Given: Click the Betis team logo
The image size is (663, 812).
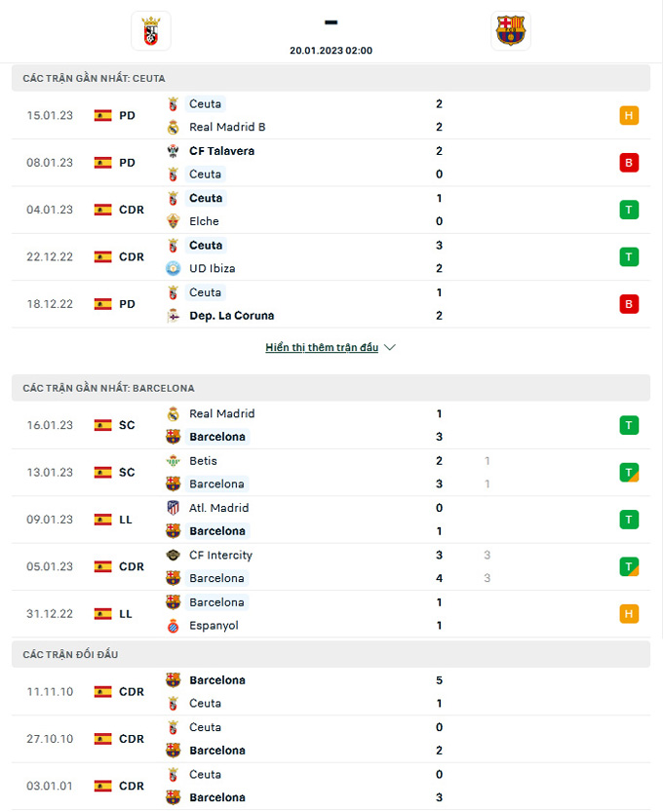Looking at the screenshot, I should [x=173, y=461].
